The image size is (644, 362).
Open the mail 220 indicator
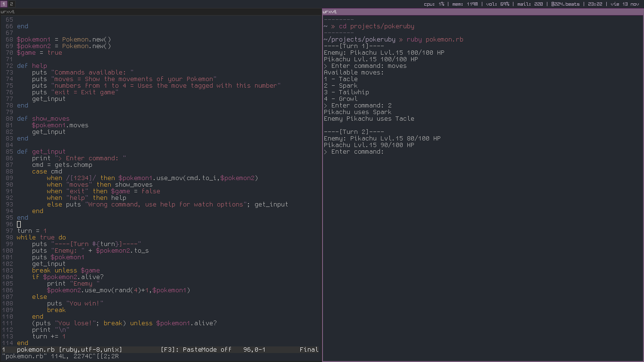(530, 4)
